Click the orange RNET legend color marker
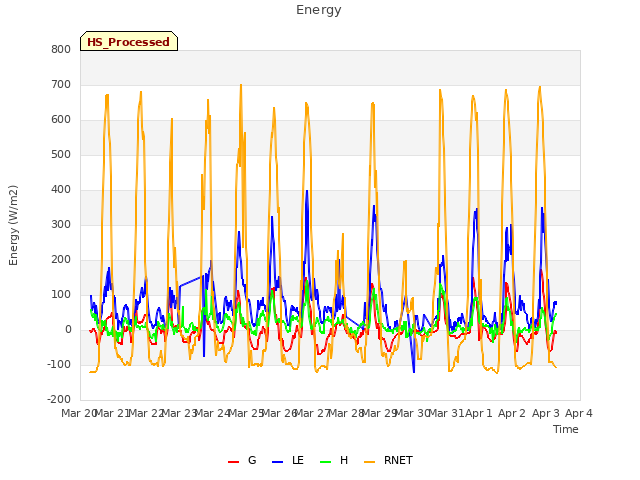 (x=369, y=462)
